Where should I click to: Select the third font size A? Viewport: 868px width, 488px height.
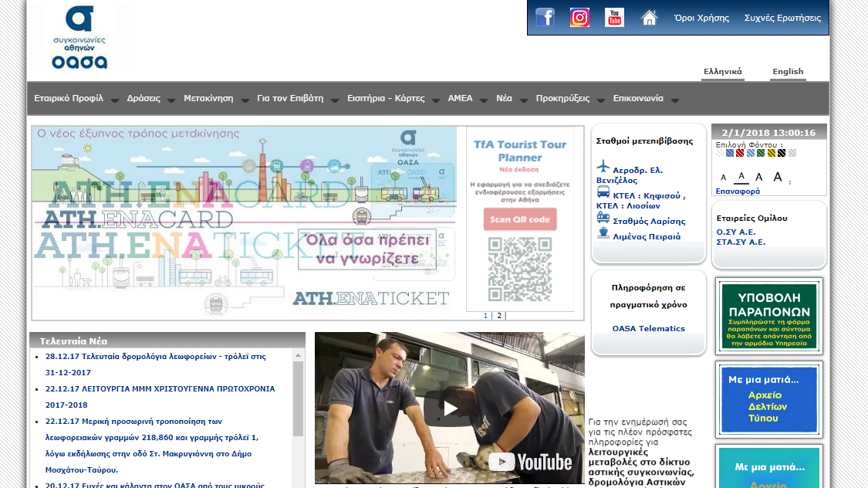[x=759, y=178]
